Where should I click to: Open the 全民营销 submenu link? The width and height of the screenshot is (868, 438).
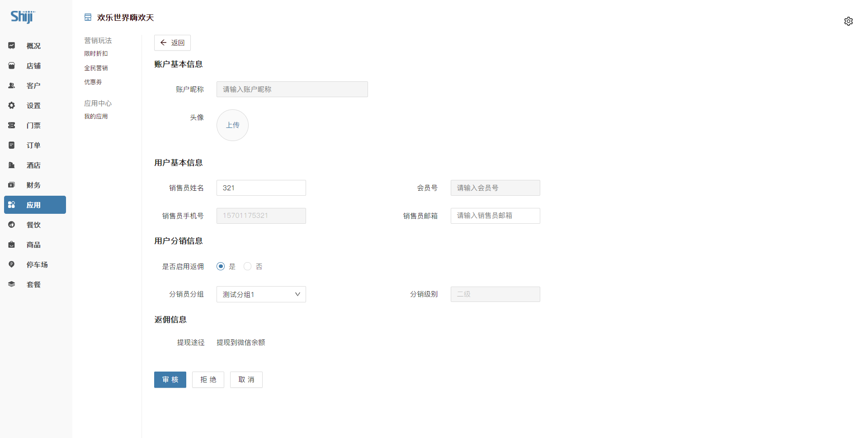pyautogui.click(x=96, y=68)
